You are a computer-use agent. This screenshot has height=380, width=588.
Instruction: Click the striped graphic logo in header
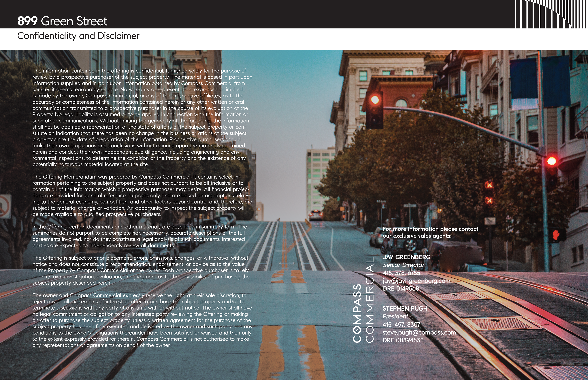[x=551, y=14]
